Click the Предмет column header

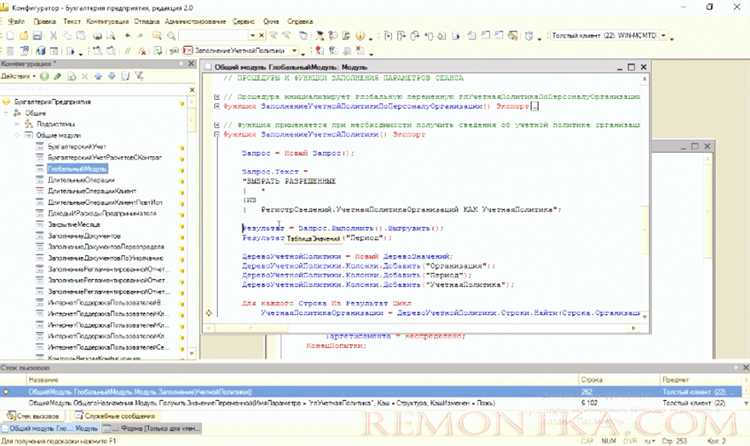coord(701,380)
